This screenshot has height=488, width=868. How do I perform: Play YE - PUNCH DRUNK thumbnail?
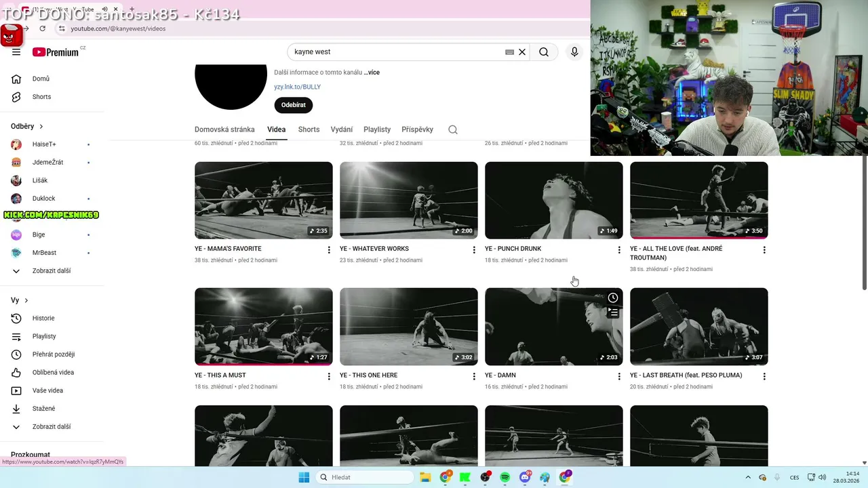pyautogui.click(x=554, y=200)
